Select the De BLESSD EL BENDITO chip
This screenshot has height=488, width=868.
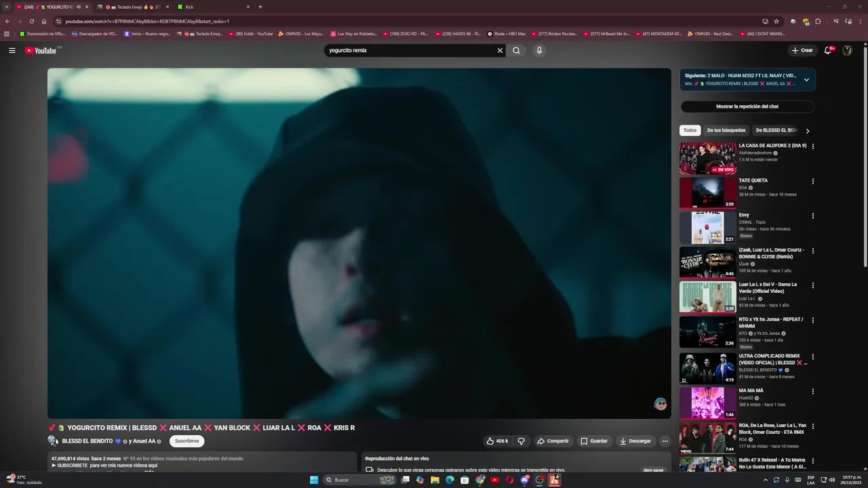776,130
